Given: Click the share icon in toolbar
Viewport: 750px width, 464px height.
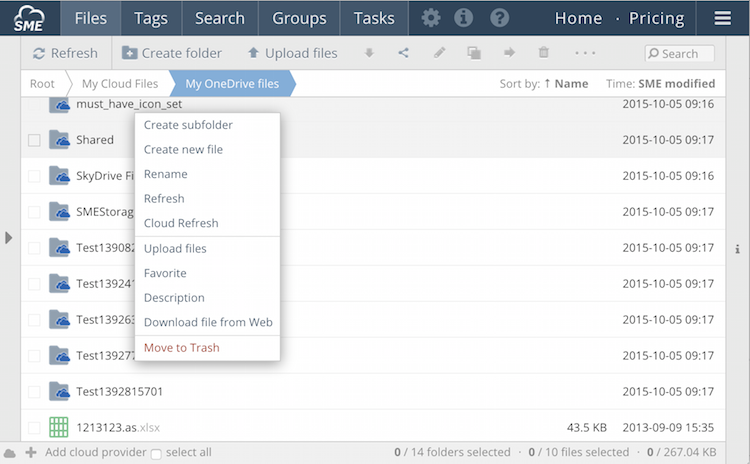Looking at the screenshot, I should [404, 53].
